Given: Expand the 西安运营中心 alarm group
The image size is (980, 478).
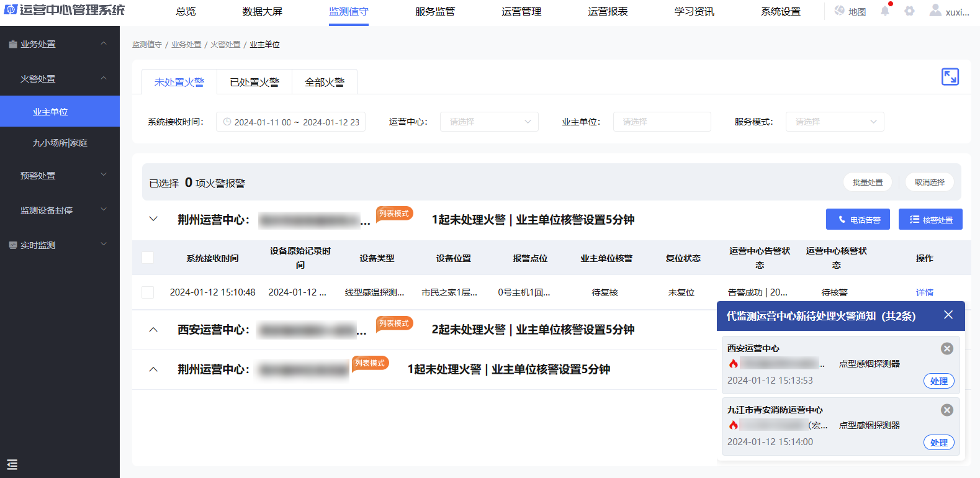Looking at the screenshot, I should [153, 330].
